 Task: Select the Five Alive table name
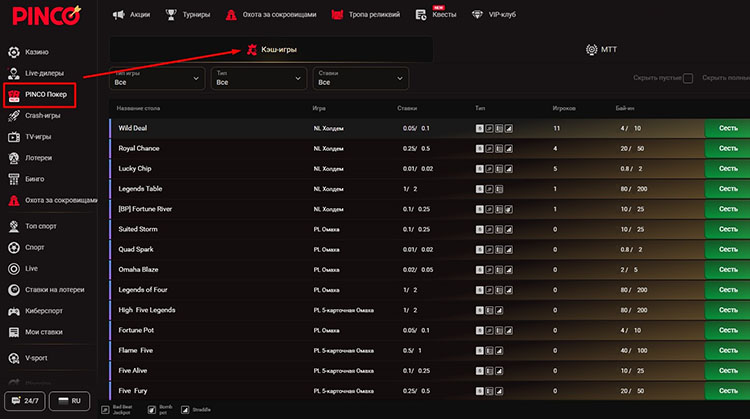click(132, 371)
